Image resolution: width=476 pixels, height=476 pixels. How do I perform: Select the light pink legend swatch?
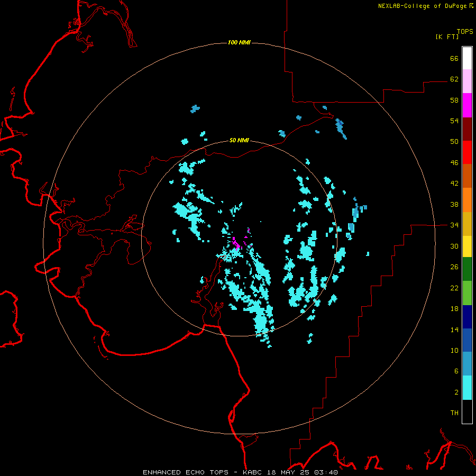coord(467,81)
